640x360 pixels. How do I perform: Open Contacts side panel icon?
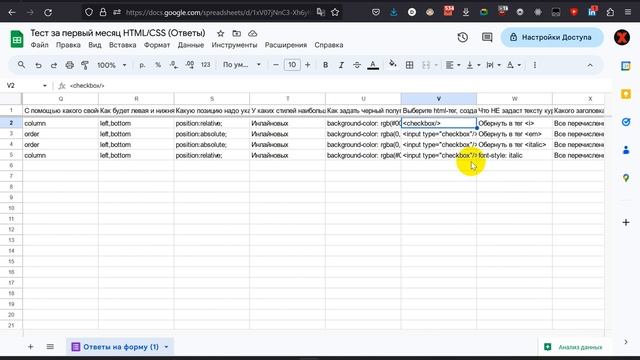626,150
